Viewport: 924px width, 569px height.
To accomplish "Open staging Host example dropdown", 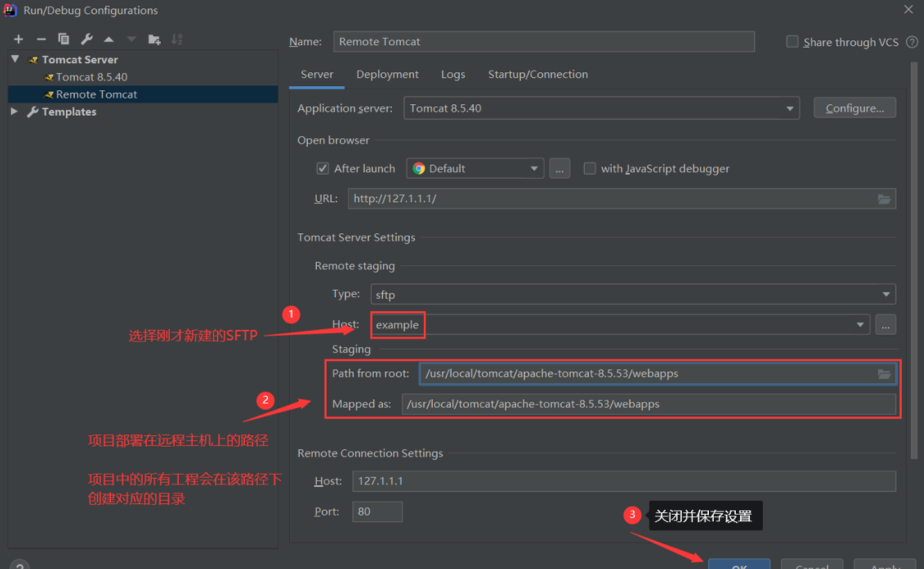I will 620,324.
